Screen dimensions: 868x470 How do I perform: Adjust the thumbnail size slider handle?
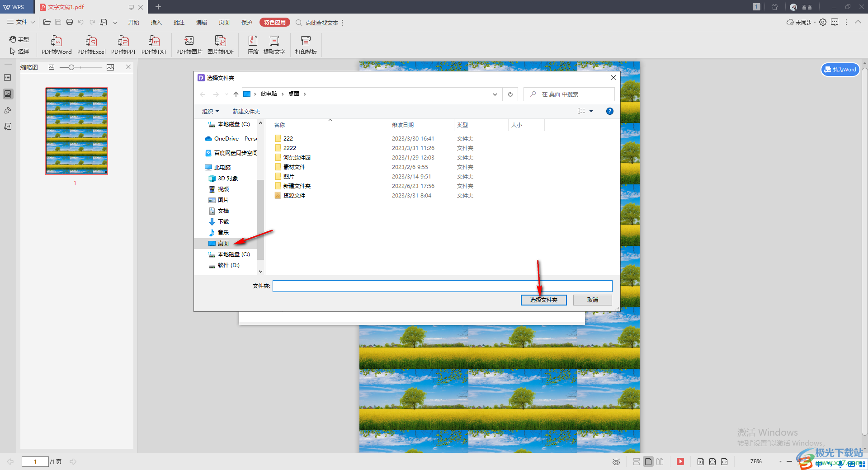71,67
